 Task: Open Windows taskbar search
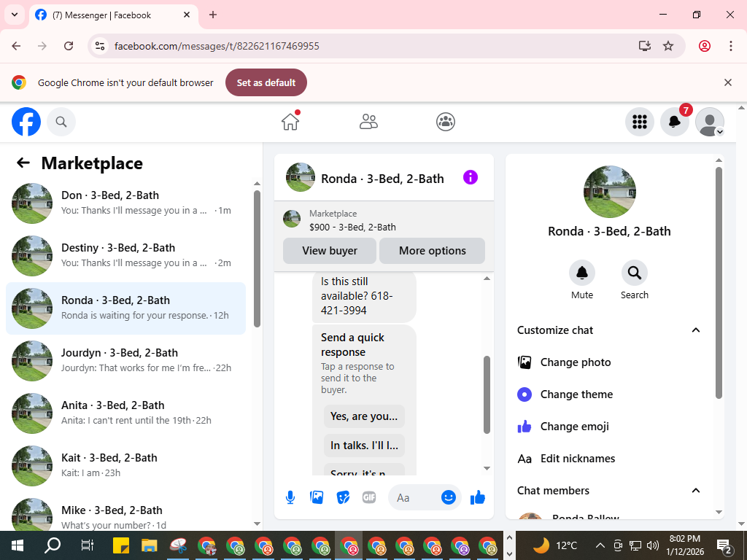tap(53, 545)
